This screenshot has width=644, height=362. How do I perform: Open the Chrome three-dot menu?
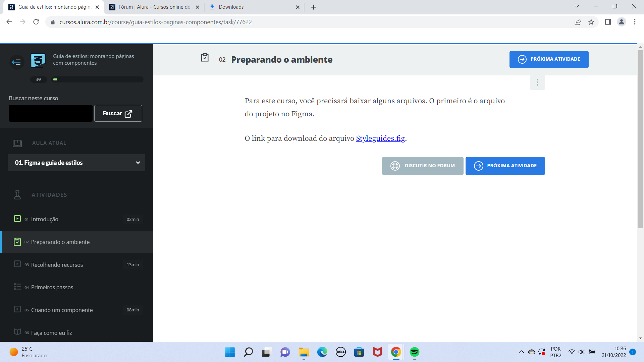(x=635, y=22)
